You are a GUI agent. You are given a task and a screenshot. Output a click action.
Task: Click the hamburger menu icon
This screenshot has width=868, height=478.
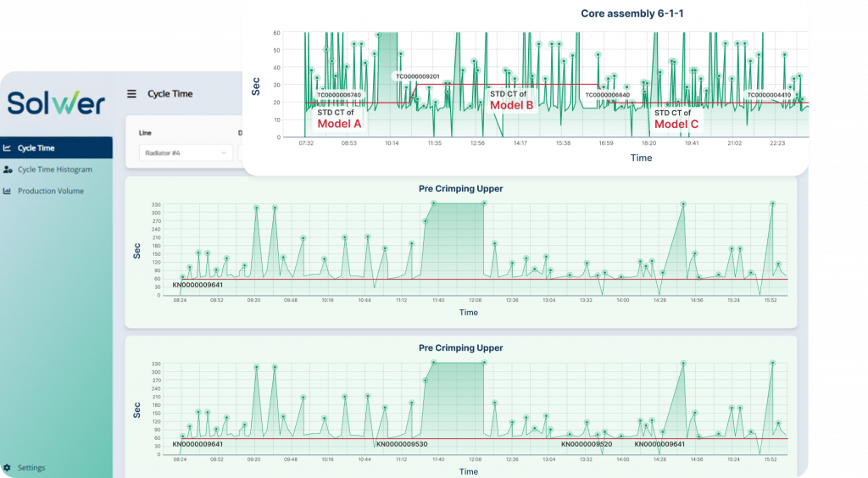pos(131,94)
